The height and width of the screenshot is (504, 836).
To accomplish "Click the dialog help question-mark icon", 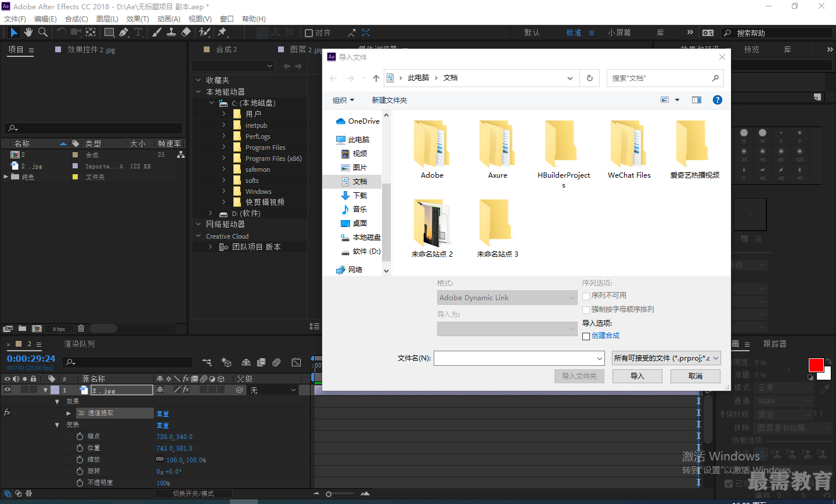I will pyautogui.click(x=718, y=100).
